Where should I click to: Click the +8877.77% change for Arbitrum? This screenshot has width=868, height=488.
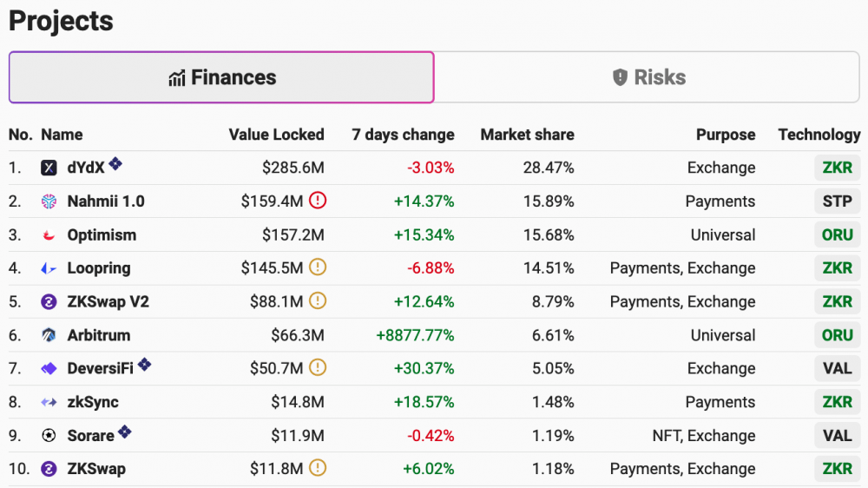pyautogui.click(x=415, y=335)
